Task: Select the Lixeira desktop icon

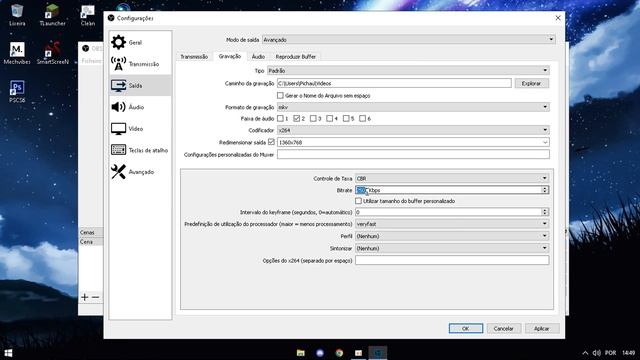Action: 17,15
